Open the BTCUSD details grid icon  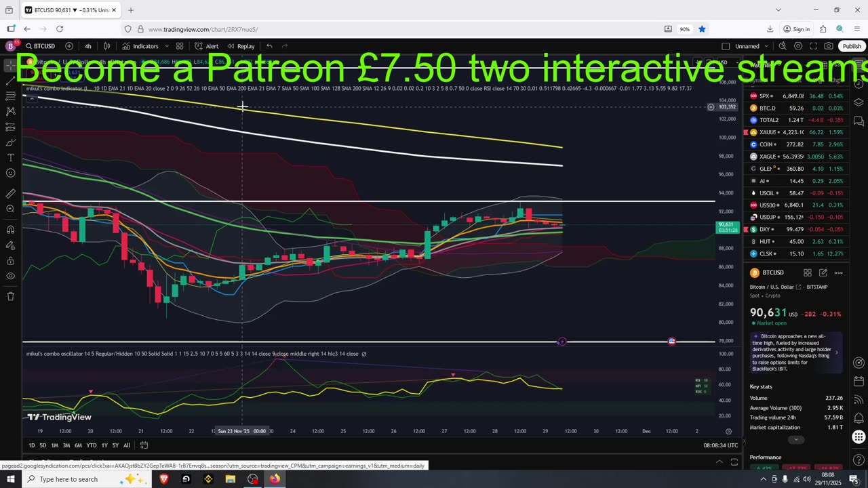point(808,272)
